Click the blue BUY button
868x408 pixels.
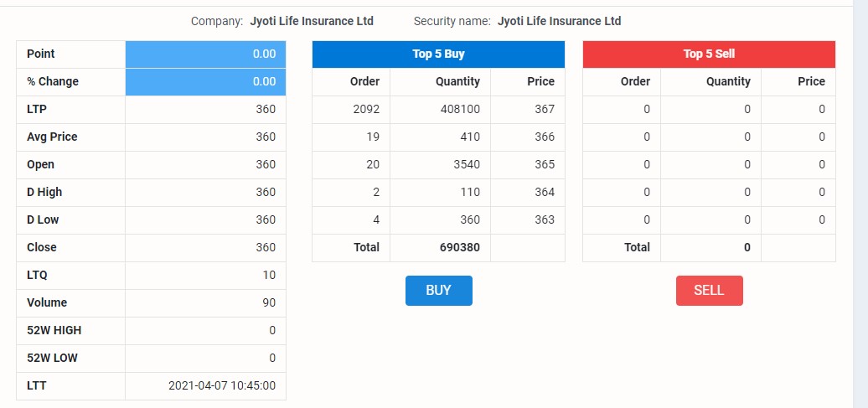[438, 291]
